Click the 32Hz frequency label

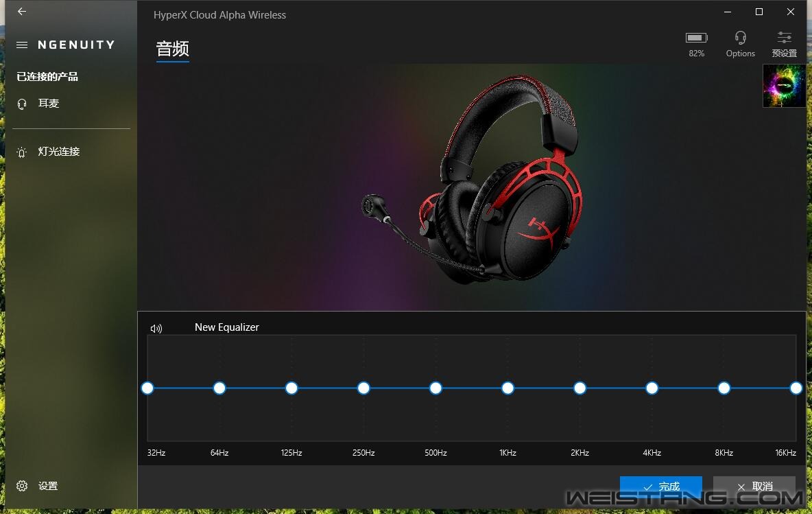[x=156, y=453]
